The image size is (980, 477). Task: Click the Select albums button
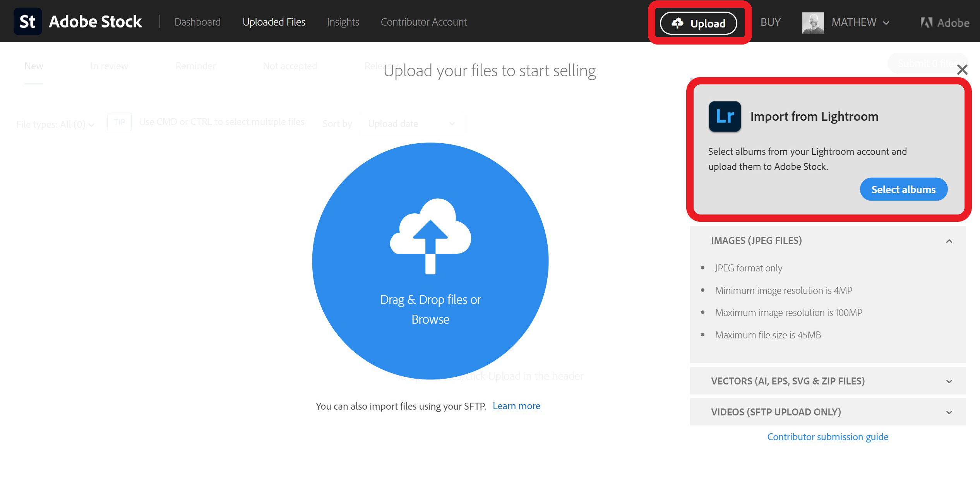pos(903,189)
